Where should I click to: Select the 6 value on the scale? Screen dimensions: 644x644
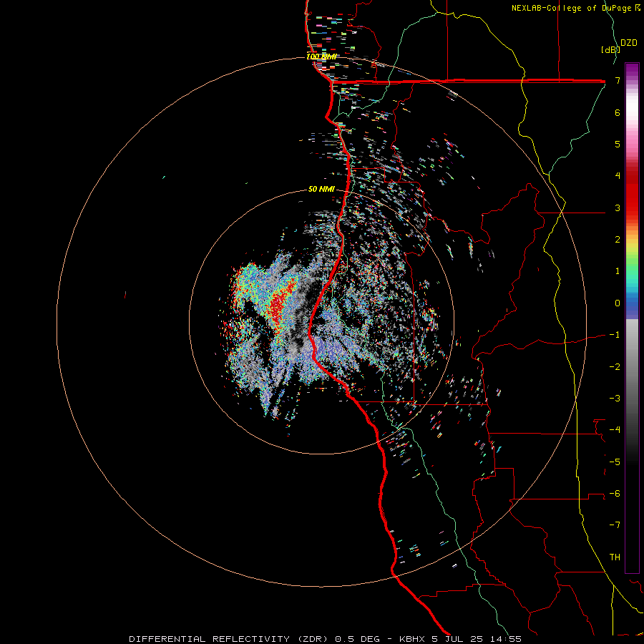point(618,112)
